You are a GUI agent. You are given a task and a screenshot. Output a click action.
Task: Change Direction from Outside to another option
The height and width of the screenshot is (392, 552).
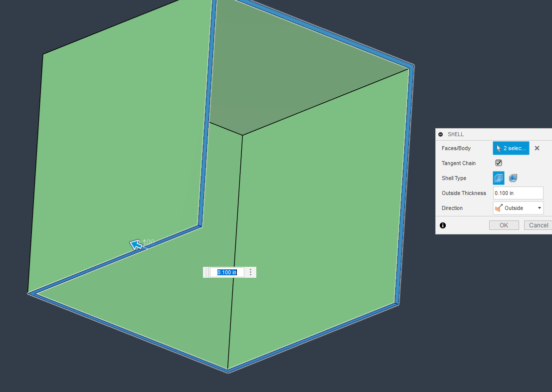(539, 208)
